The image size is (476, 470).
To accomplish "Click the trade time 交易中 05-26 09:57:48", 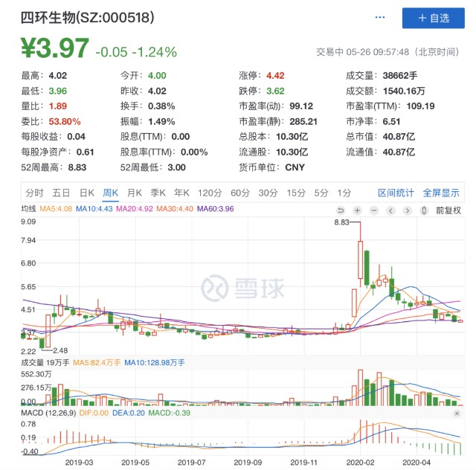I will [363, 52].
